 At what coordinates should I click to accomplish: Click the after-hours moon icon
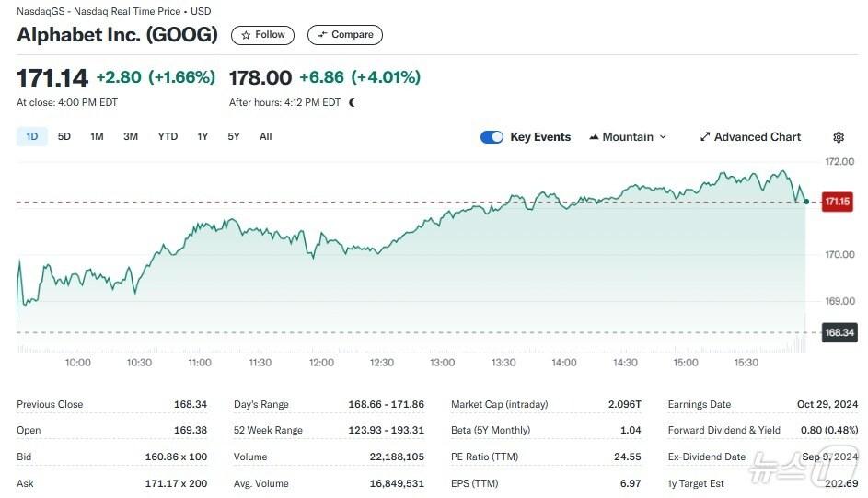[353, 102]
